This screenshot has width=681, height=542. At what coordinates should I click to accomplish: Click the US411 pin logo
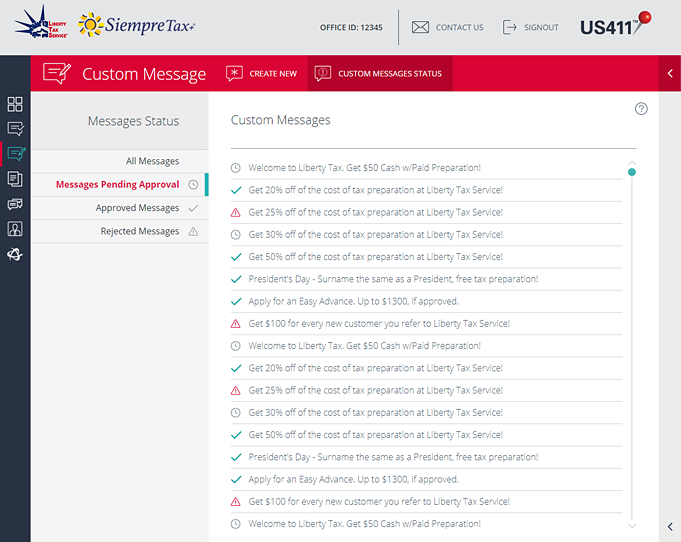[x=615, y=24]
